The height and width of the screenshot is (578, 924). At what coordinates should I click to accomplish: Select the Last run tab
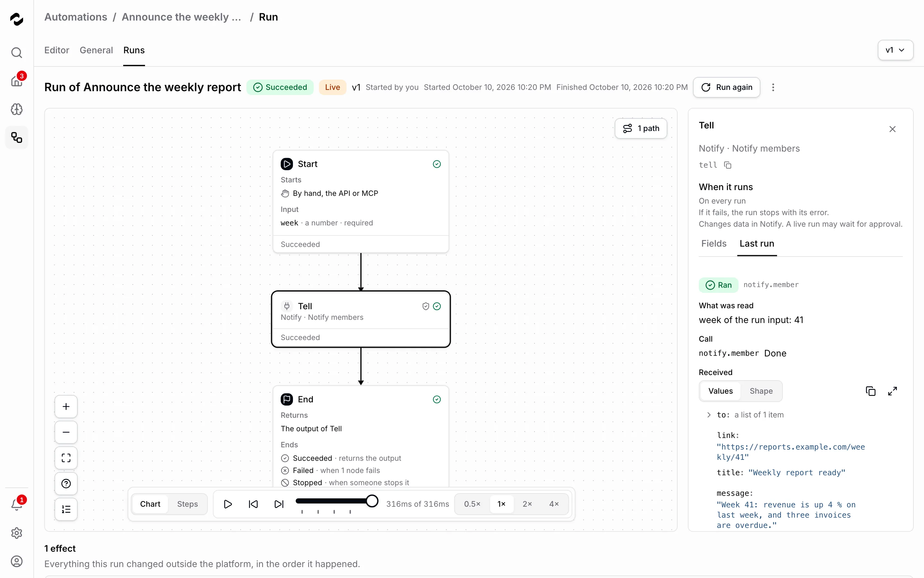(x=757, y=243)
